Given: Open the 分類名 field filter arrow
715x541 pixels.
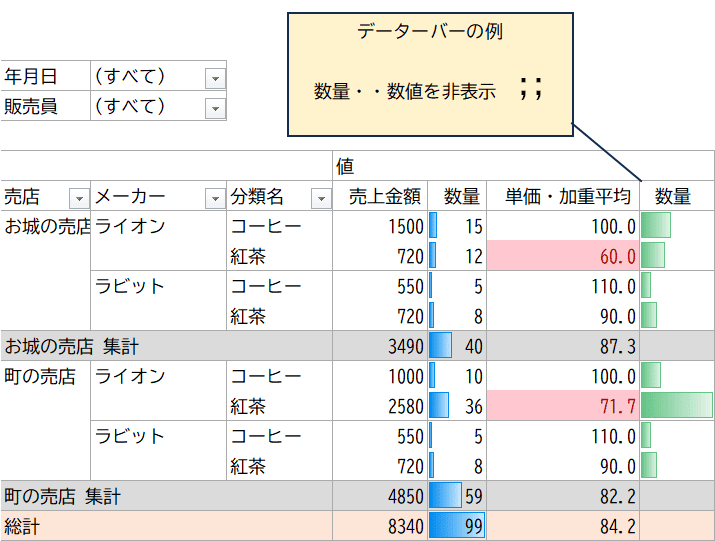Looking at the screenshot, I should pyautogui.click(x=321, y=198).
